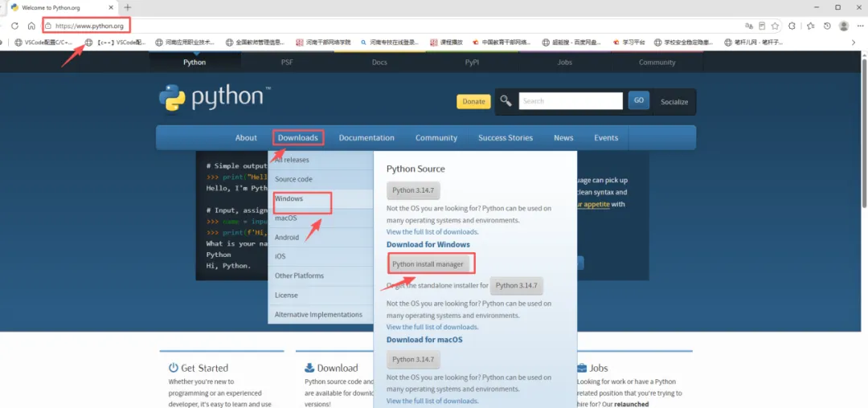Open the News menu
Screen dimensions: 868x408
coord(563,137)
